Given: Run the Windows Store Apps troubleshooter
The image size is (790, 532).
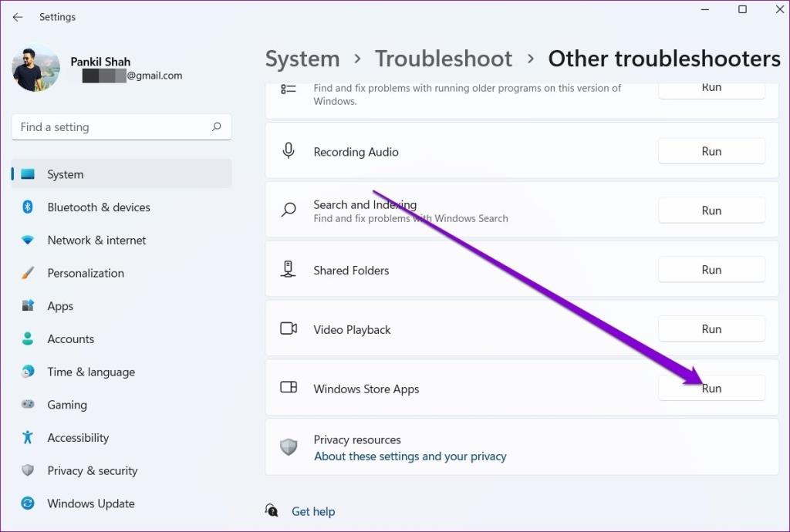Looking at the screenshot, I should [711, 389].
